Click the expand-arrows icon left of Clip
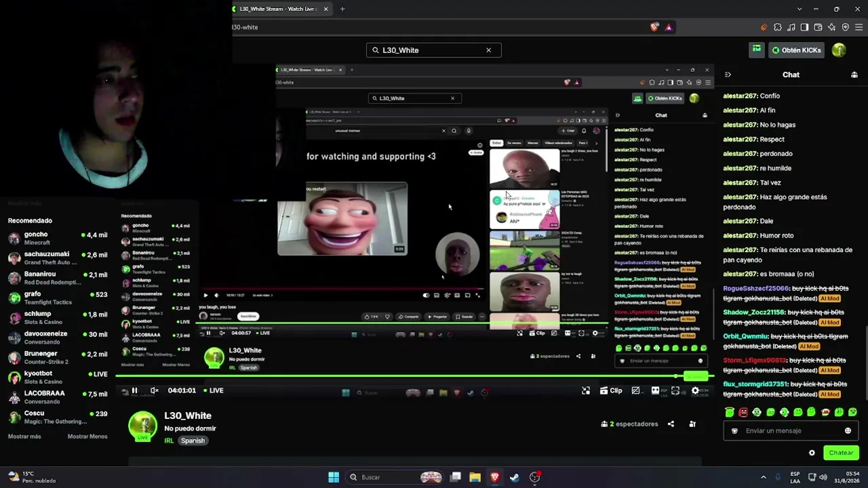The width and height of the screenshot is (868, 488). [x=586, y=390]
